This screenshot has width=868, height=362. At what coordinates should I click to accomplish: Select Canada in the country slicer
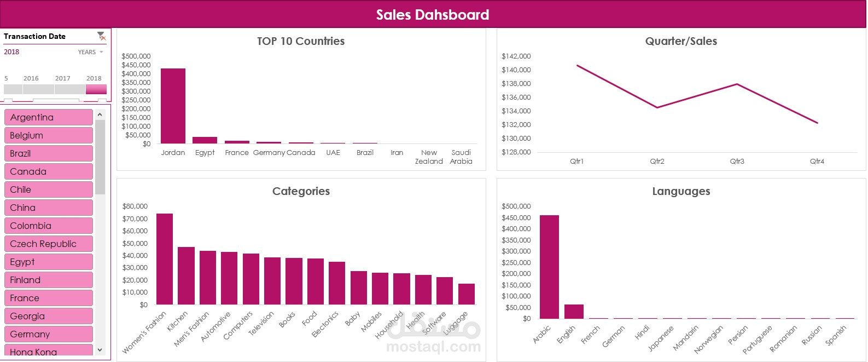click(48, 171)
